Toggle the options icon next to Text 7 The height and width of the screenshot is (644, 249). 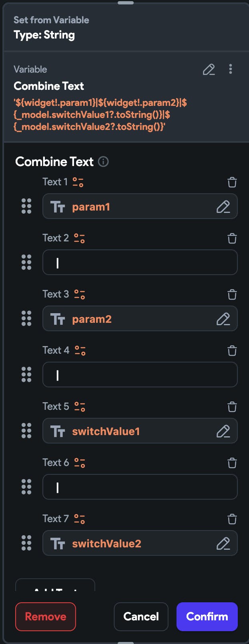pos(80,519)
